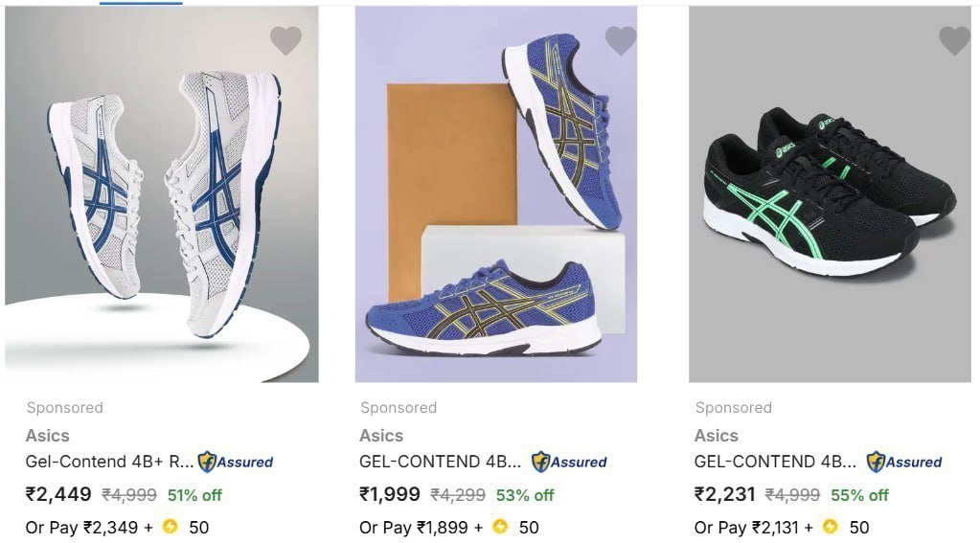Click the Asics brand name on first product

click(x=48, y=436)
